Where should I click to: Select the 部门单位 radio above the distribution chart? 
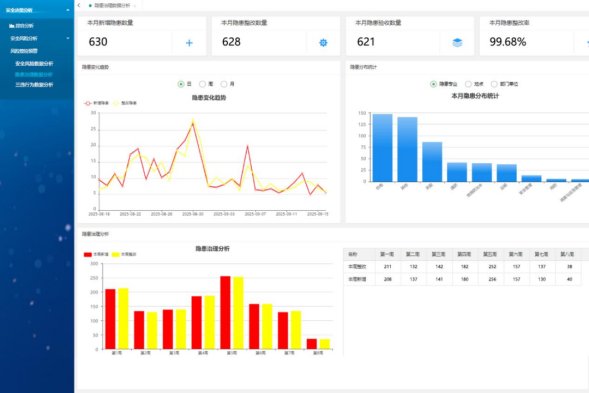tap(494, 84)
